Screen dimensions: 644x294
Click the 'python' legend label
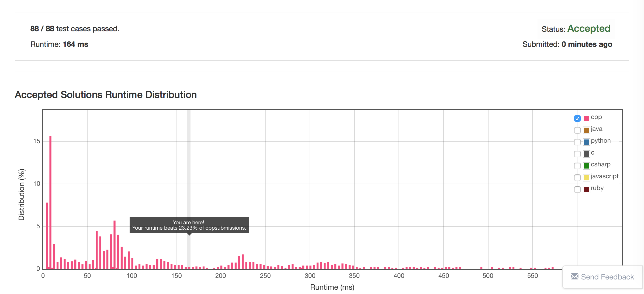(601, 141)
